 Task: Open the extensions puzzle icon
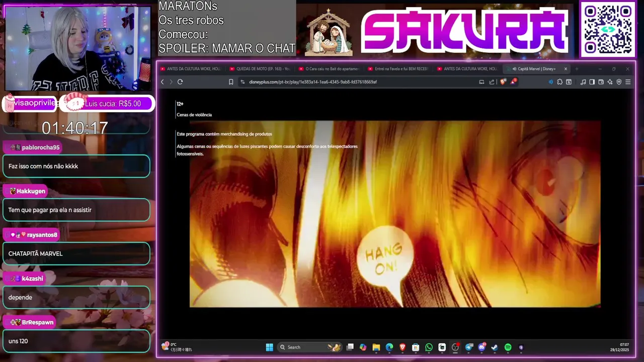pos(559,82)
